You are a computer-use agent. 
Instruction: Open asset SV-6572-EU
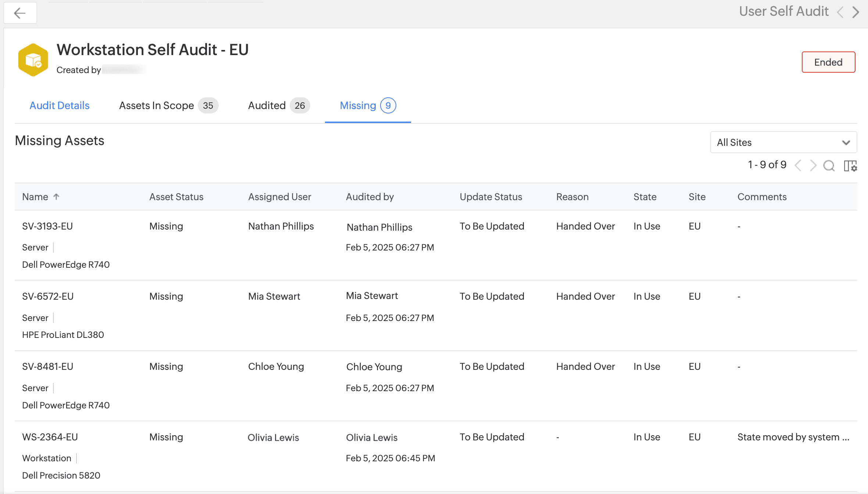click(48, 296)
